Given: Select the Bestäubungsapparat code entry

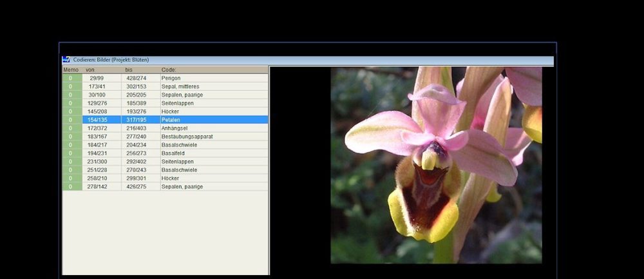Looking at the screenshot, I should click(187, 137).
